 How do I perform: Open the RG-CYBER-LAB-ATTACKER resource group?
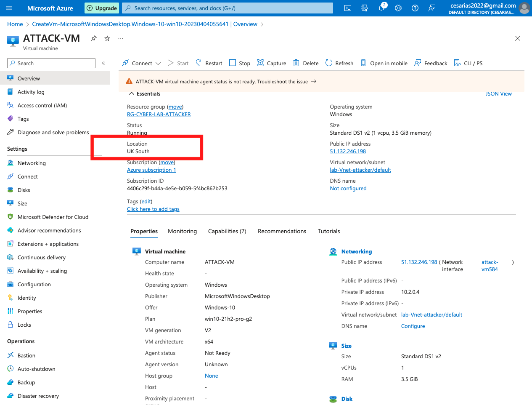coord(159,115)
